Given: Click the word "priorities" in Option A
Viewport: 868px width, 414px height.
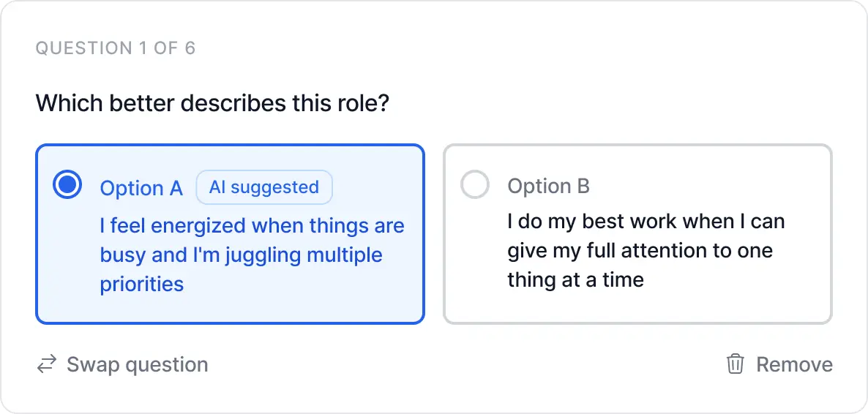Looking at the screenshot, I should pyautogui.click(x=141, y=284).
